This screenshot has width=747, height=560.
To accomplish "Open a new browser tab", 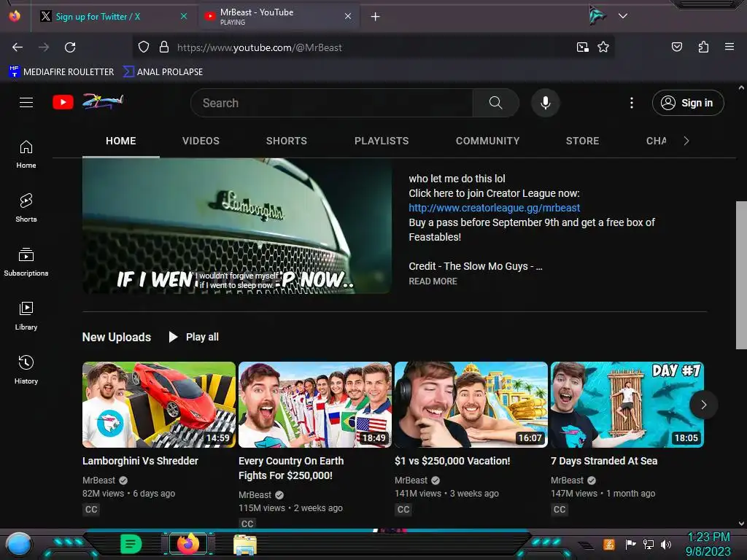I will point(376,17).
